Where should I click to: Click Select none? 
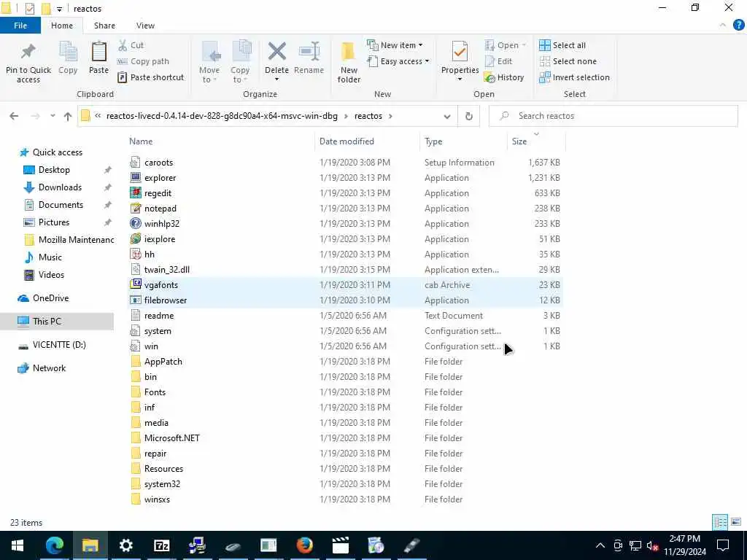pos(568,61)
